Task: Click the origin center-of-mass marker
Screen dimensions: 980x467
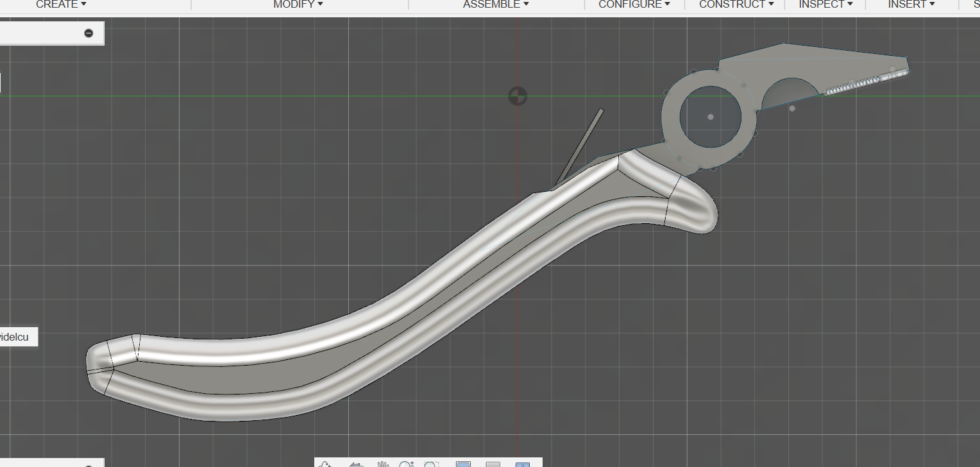Action: coord(518,96)
